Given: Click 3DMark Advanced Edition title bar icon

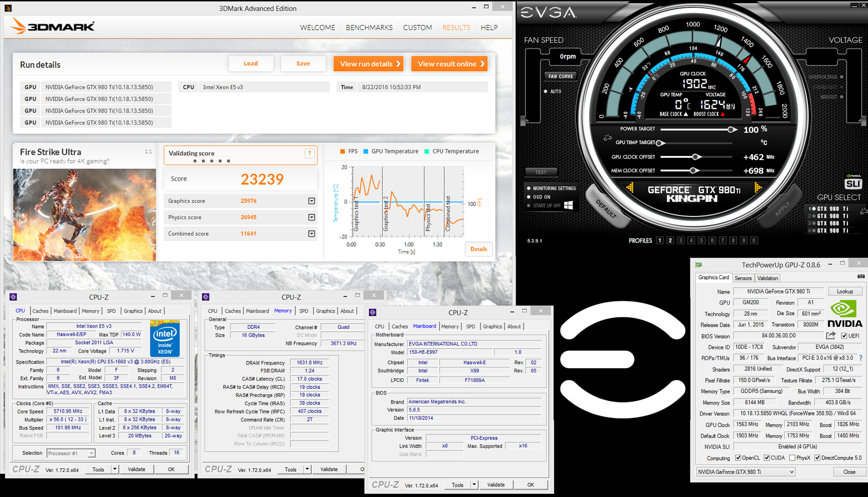Looking at the screenshot, I should click(x=8, y=8).
